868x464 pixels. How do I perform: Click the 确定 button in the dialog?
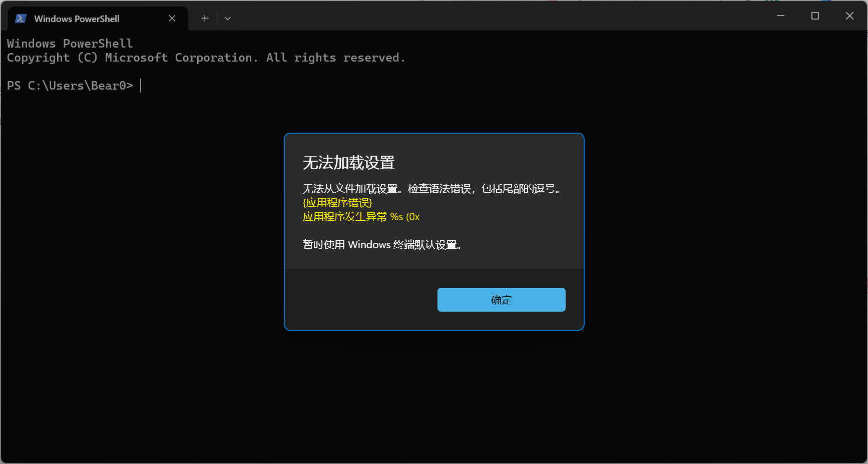[501, 299]
